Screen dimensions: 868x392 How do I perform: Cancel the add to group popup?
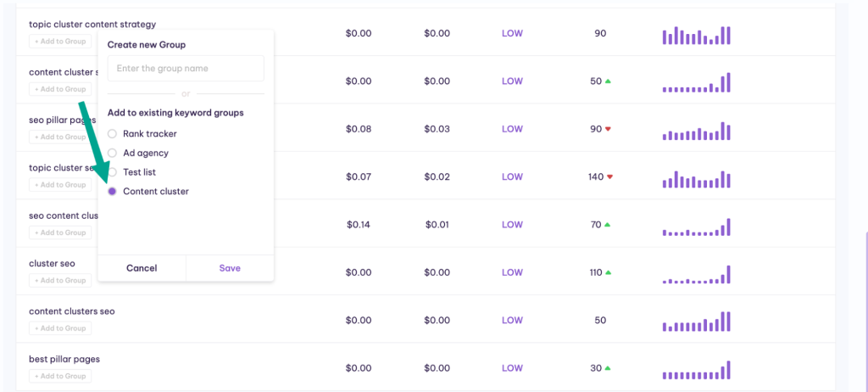pos(142,268)
